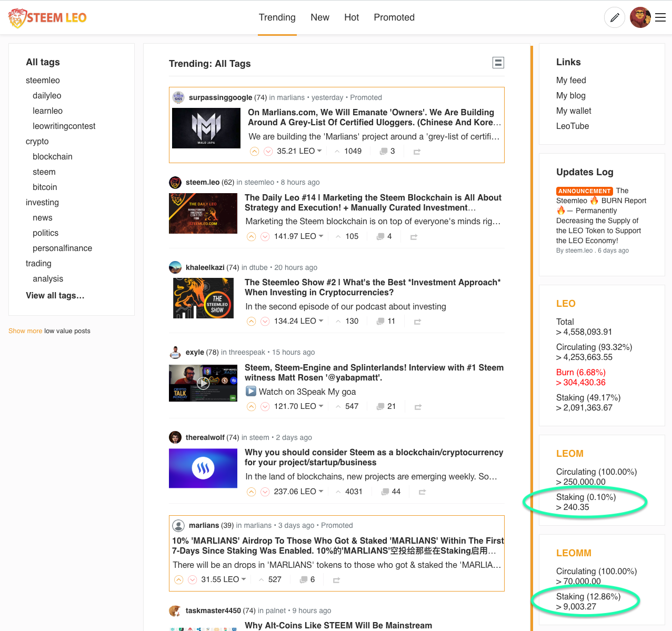Click the Steem Leo lion logo
The image size is (672, 631).
47,18
